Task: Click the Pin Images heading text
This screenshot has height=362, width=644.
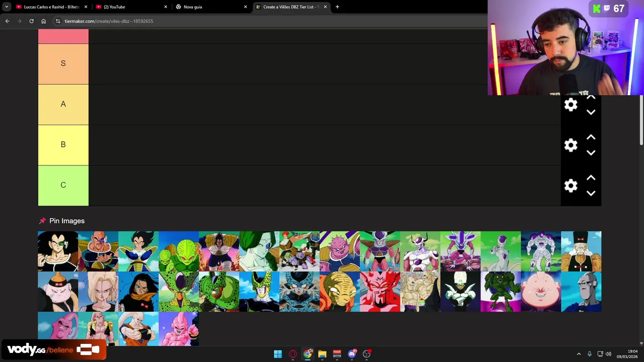Action: [x=67, y=221]
